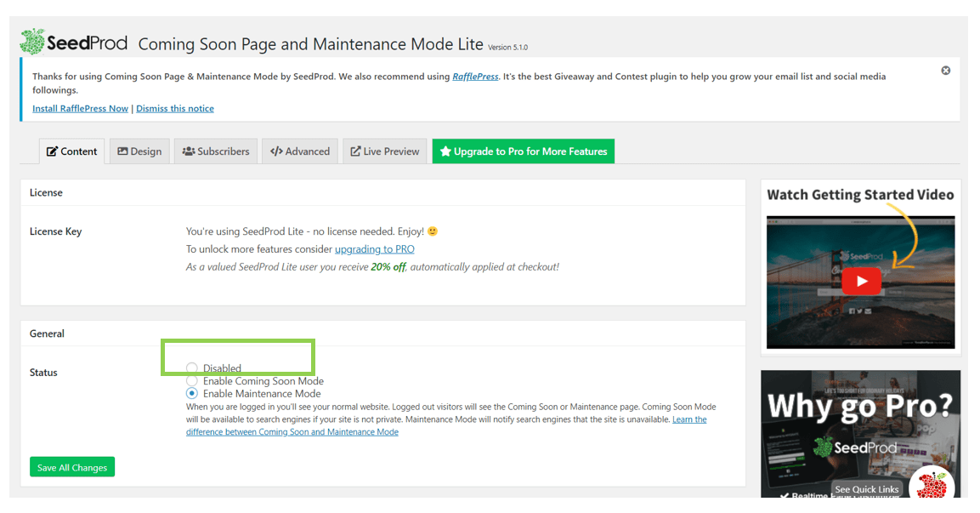Click the upgrading to PRO link
The image size is (980, 513).
click(374, 249)
